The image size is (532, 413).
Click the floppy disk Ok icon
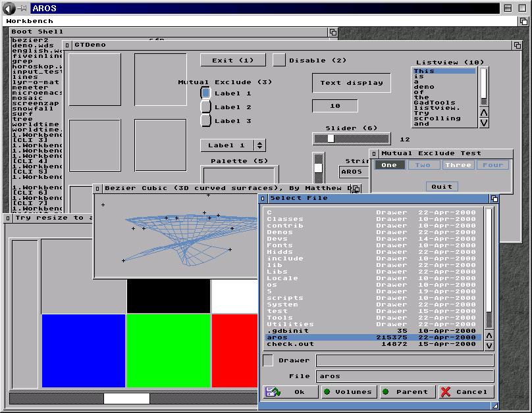coord(273,392)
